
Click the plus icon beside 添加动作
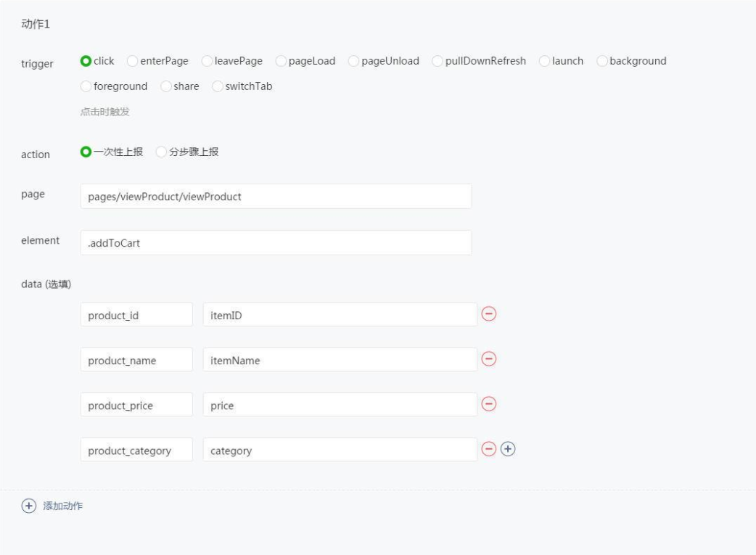[29, 506]
